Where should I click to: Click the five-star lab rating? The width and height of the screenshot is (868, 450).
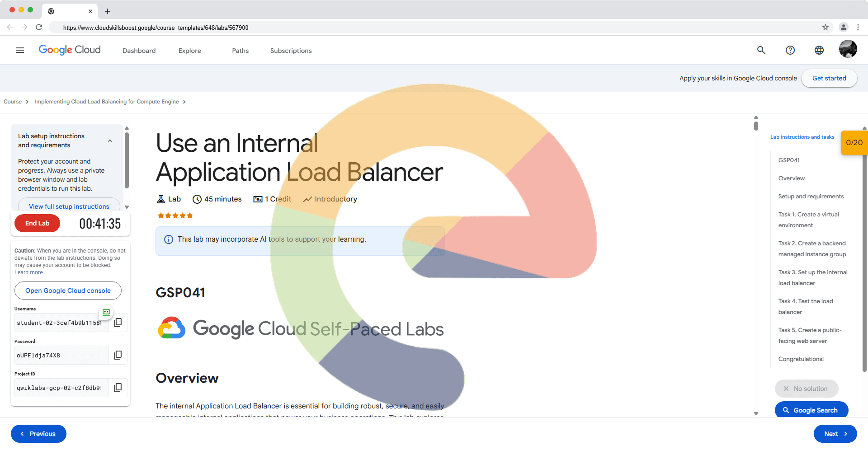175,216
